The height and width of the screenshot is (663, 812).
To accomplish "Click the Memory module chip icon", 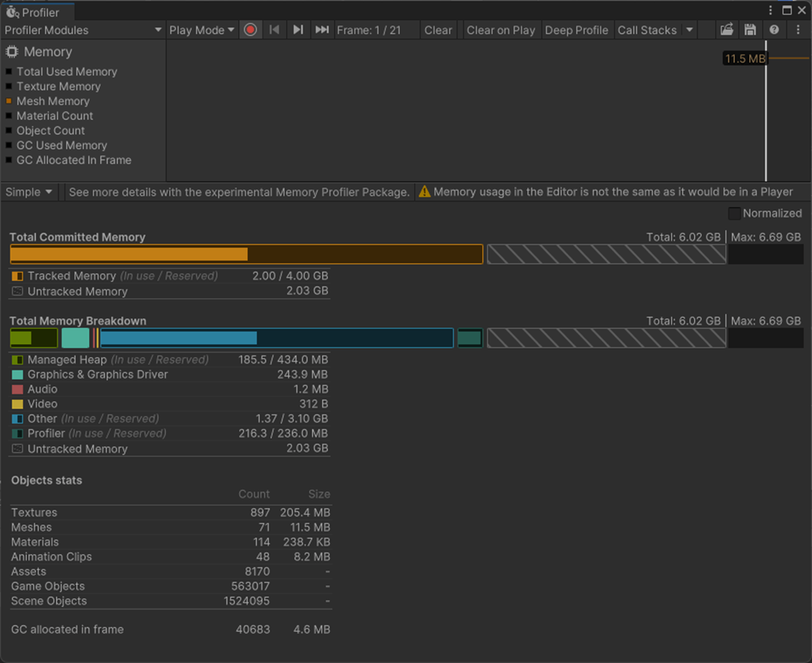I will coord(12,52).
